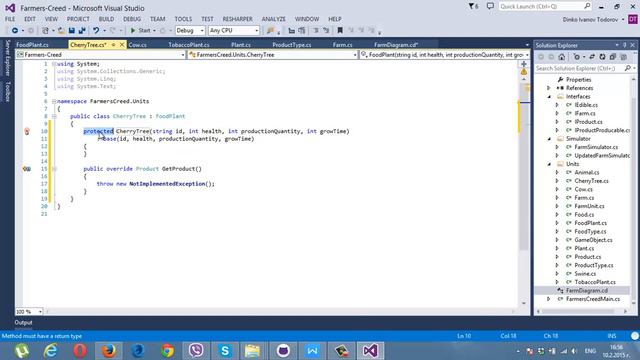Open the DEBUG menu

click(132, 19)
